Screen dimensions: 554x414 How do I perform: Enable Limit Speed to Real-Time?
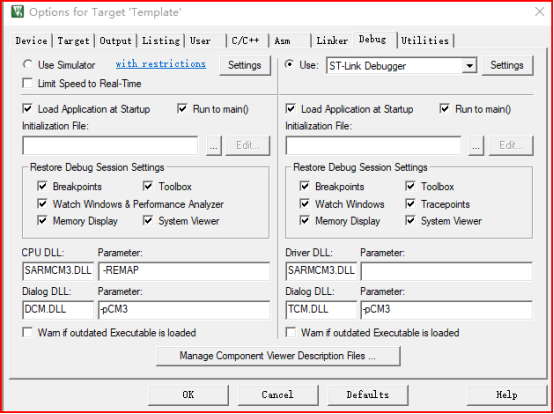click(27, 83)
